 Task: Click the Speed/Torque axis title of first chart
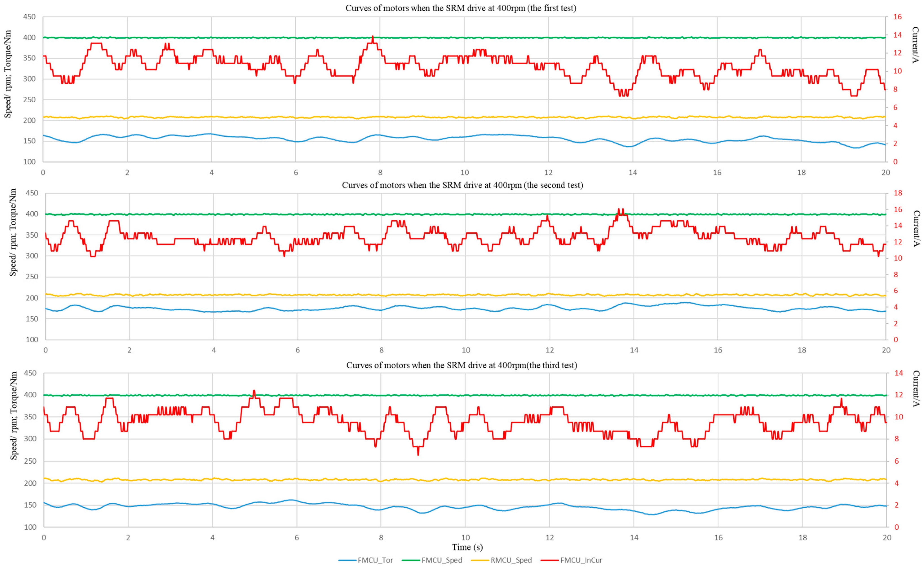click(x=8, y=74)
